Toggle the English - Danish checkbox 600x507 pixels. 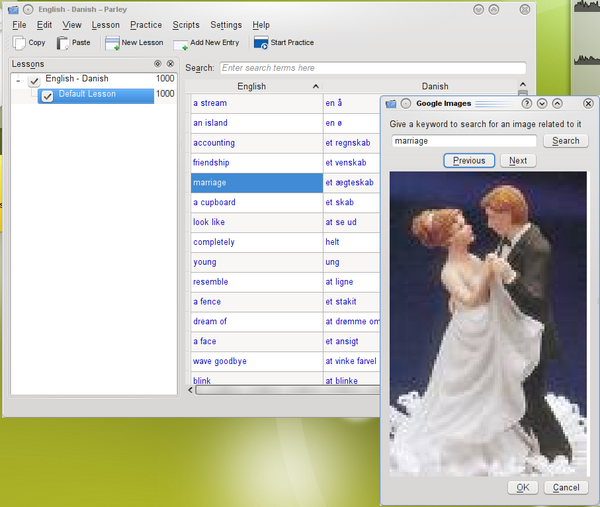[34, 80]
